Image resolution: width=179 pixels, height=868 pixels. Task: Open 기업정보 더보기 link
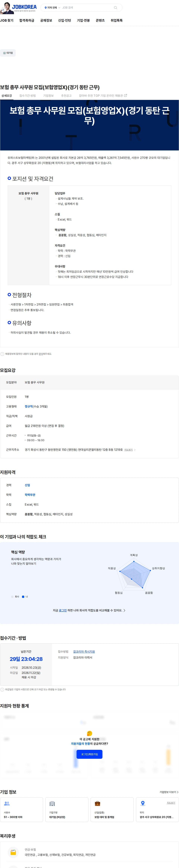[x=169, y=792]
